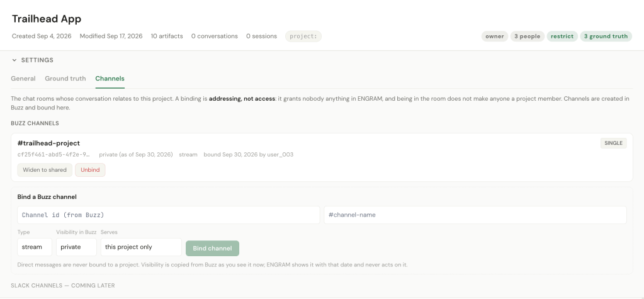Click the 3 ground truth badge

(606, 36)
